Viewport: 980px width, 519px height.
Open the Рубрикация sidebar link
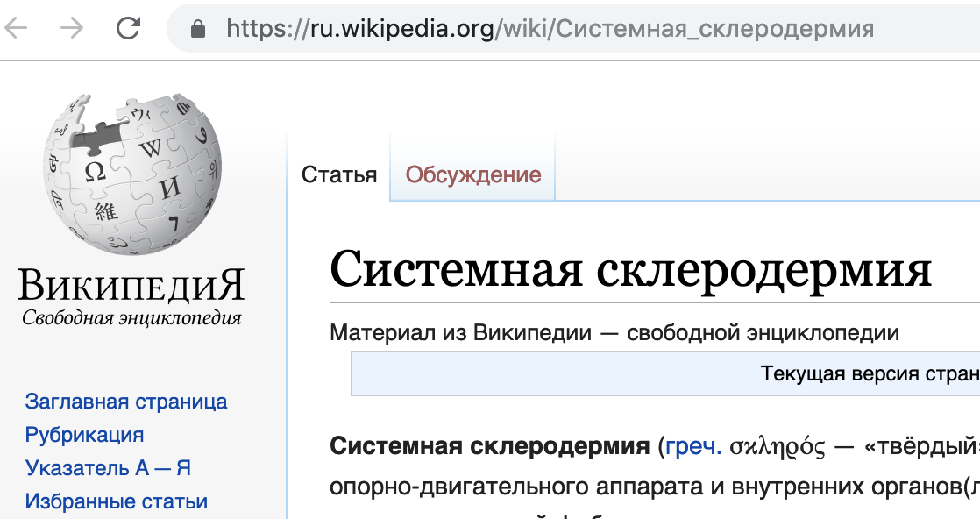tap(84, 435)
